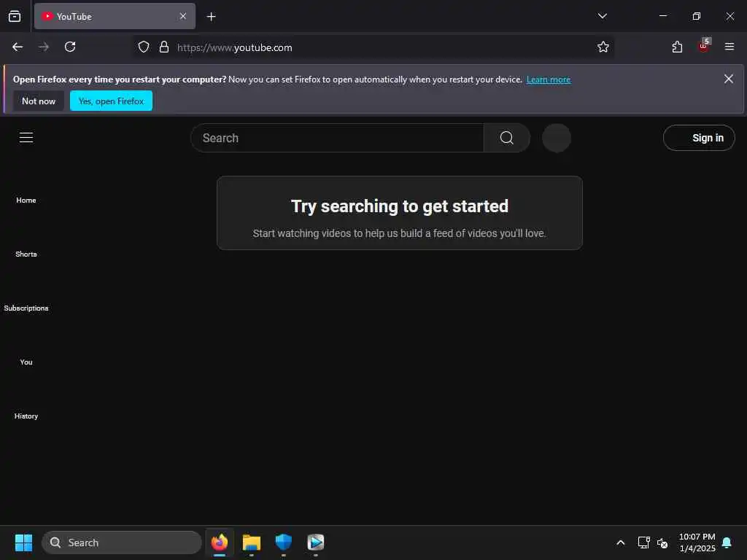
Task: Choose Not now in notification
Action: point(39,101)
